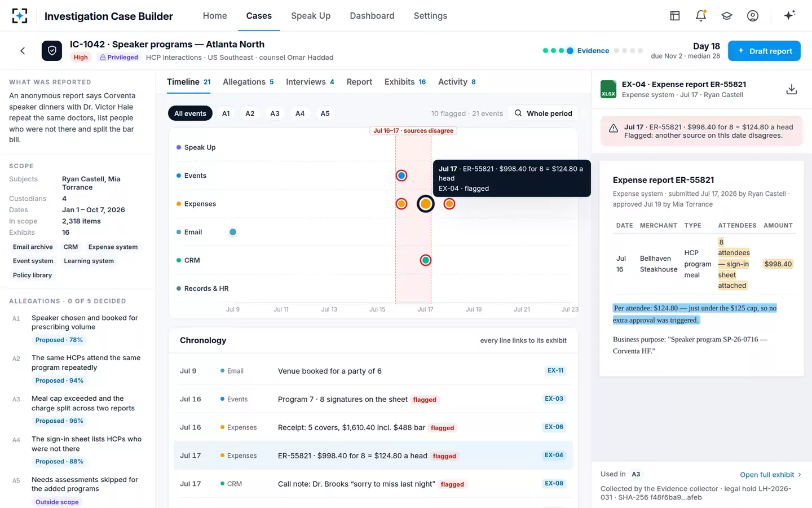This screenshot has width=812, height=508.
Task: Click the lock icon on the Privileged badge
Action: pyautogui.click(x=103, y=58)
